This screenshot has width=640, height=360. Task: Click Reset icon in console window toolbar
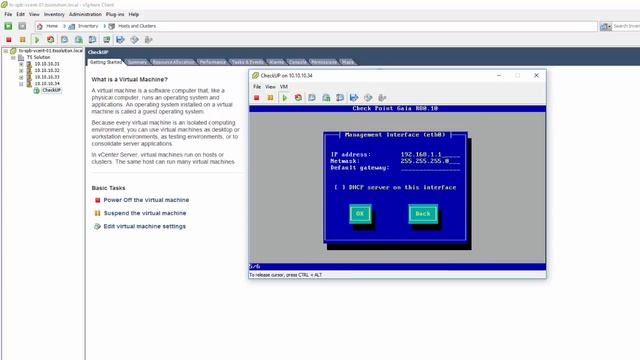(x=298, y=98)
